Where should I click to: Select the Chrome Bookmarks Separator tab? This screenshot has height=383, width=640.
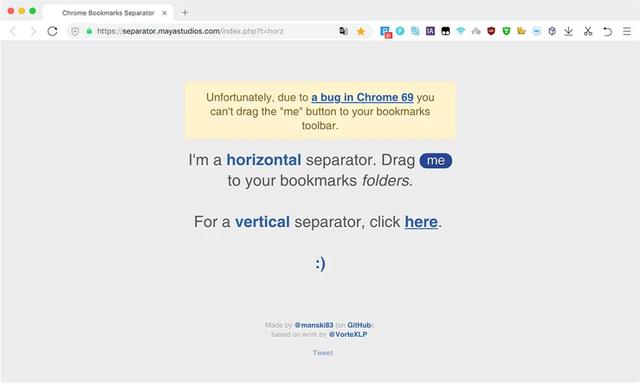(x=108, y=13)
